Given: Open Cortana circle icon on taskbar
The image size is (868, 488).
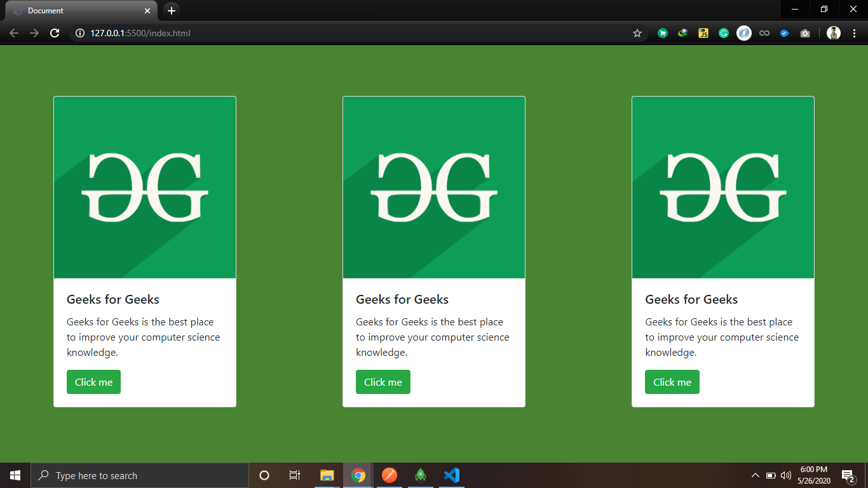Looking at the screenshot, I should point(264,475).
